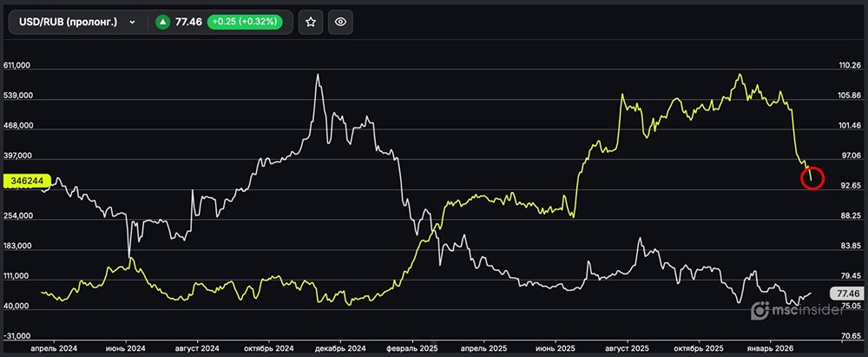Click the 79.45 right axis label
The width and height of the screenshot is (868, 357).
(850, 276)
